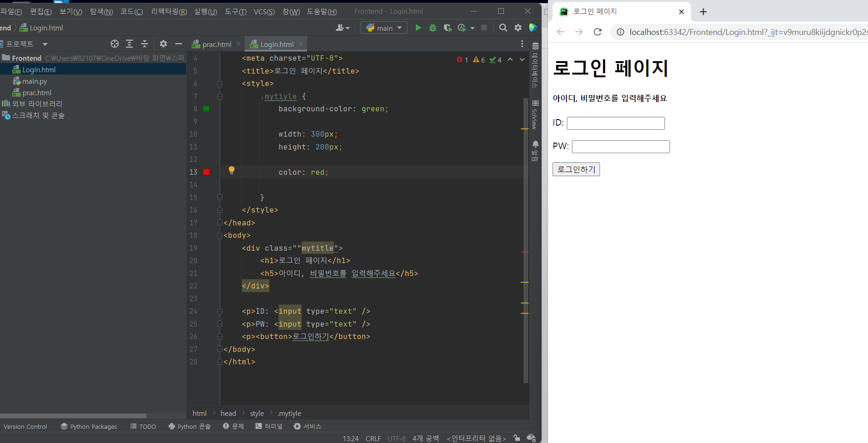Reload the Chrome page
Screen dimensions: 868x443
[598, 32]
